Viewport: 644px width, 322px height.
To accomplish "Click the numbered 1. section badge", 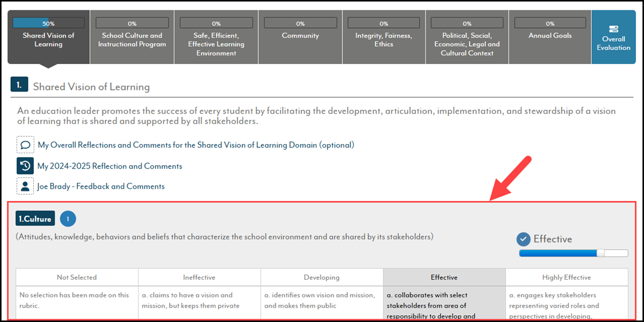I will [x=19, y=85].
